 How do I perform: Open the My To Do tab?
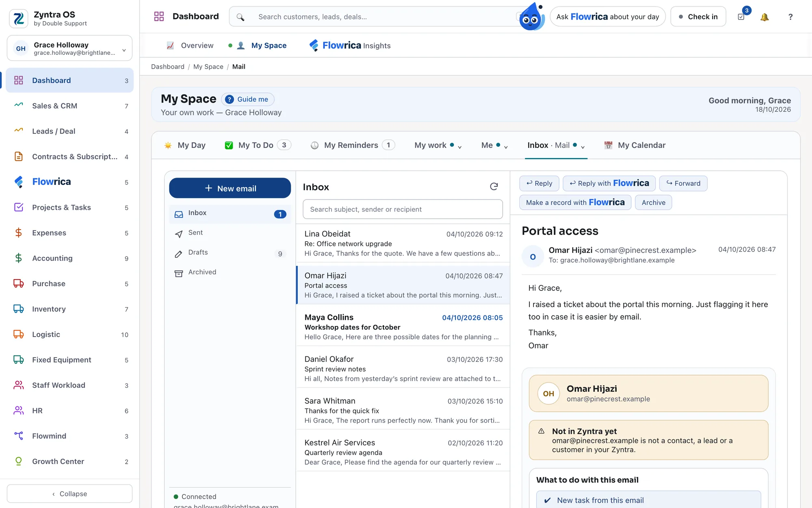[258, 145]
